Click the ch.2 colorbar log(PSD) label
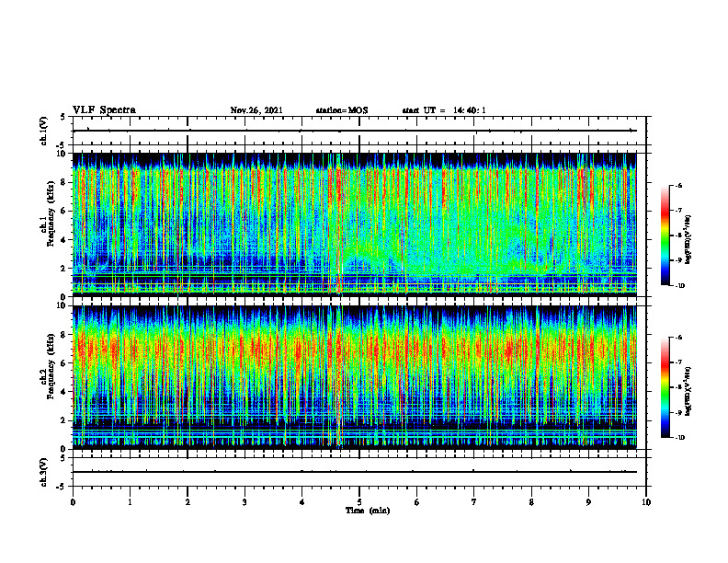 688,391
